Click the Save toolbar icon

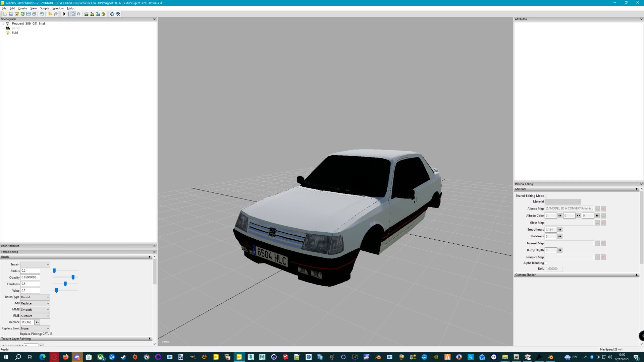click(x=28, y=14)
